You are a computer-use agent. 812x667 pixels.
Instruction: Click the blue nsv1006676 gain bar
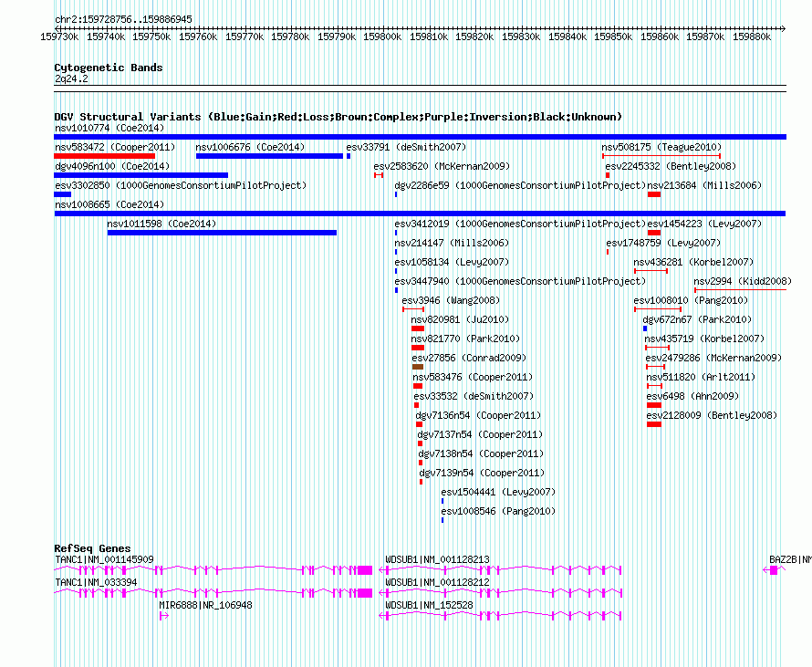pos(269,156)
